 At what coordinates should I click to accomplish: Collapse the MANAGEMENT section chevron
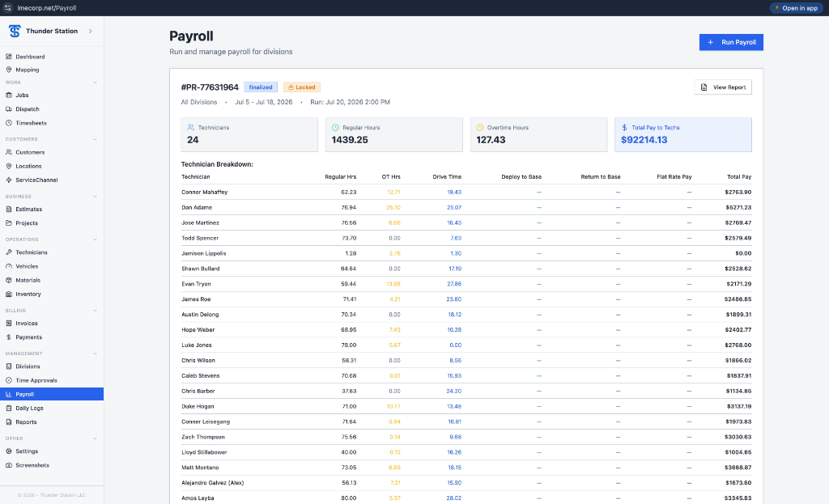click(x=96, y=354)
